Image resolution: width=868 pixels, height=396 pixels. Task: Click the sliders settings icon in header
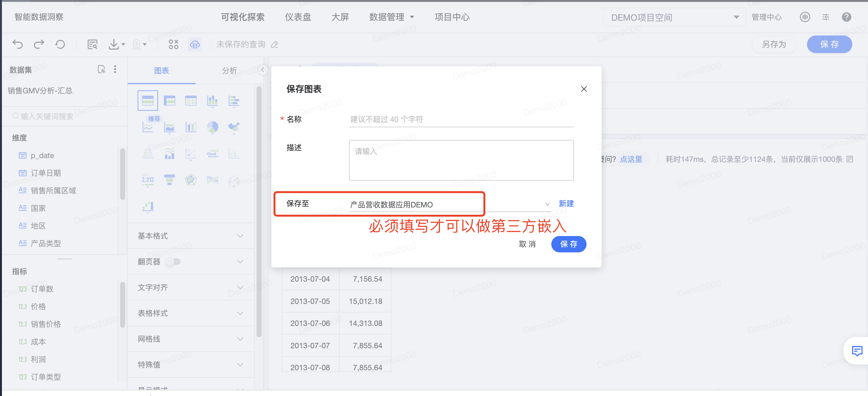pos(826,17)
